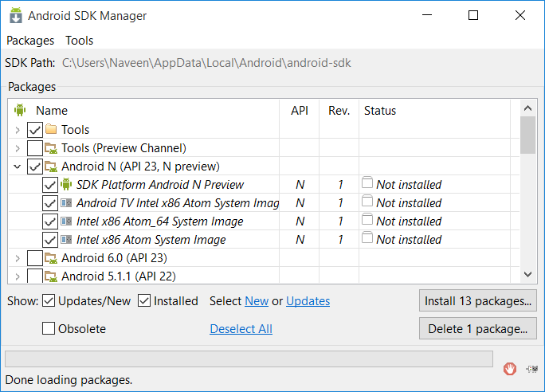Click the red stop hand icon
Image resolution: width=545 pixels, height=392 pixels.
pyautogui.click(x=510, y=369)
